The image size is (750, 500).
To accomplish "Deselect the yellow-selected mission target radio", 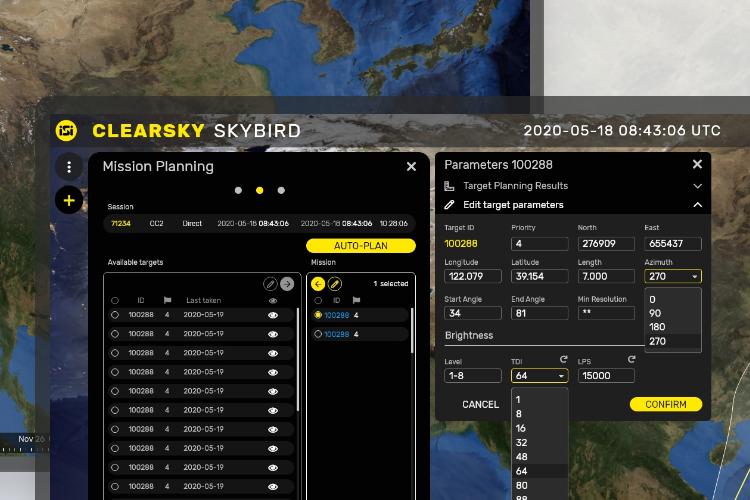I will 318,315.
